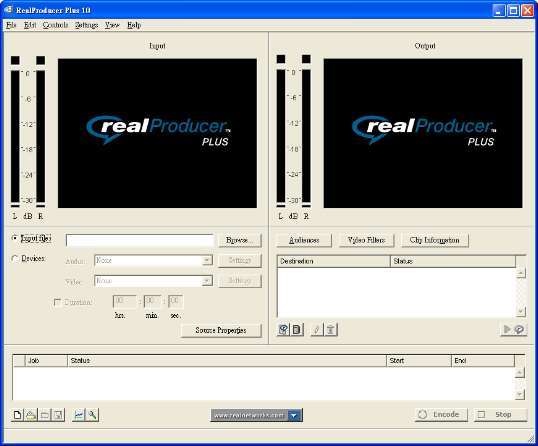Enable the Duration checkbox
The height and width of the screenshot is (446, 538).
57,302
